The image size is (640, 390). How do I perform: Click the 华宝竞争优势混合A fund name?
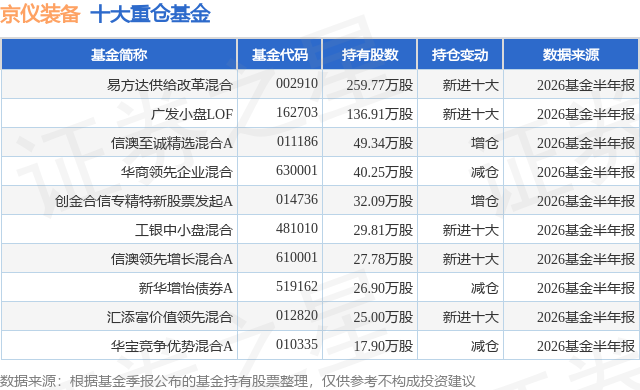[171, 346]
